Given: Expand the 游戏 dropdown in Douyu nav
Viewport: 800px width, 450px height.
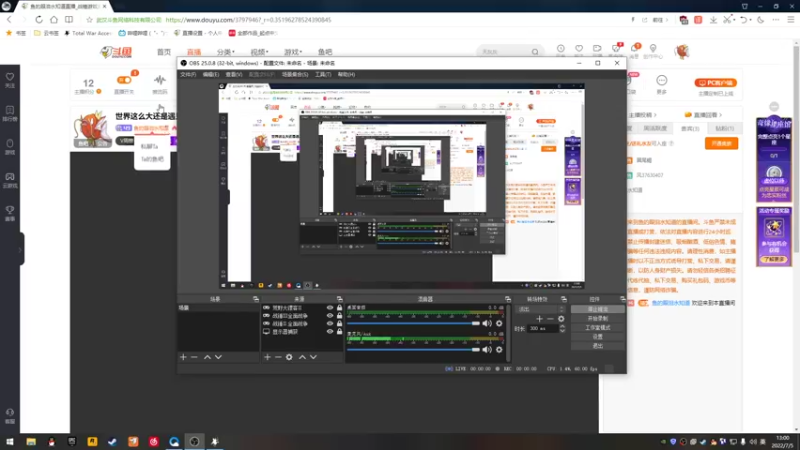Looking at the screenshot, I should (293, 52).
